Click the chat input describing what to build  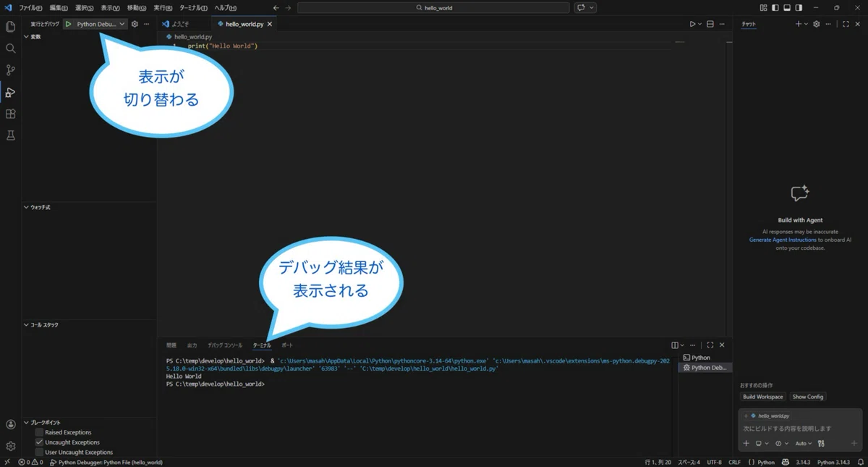(x=799, y=429)
